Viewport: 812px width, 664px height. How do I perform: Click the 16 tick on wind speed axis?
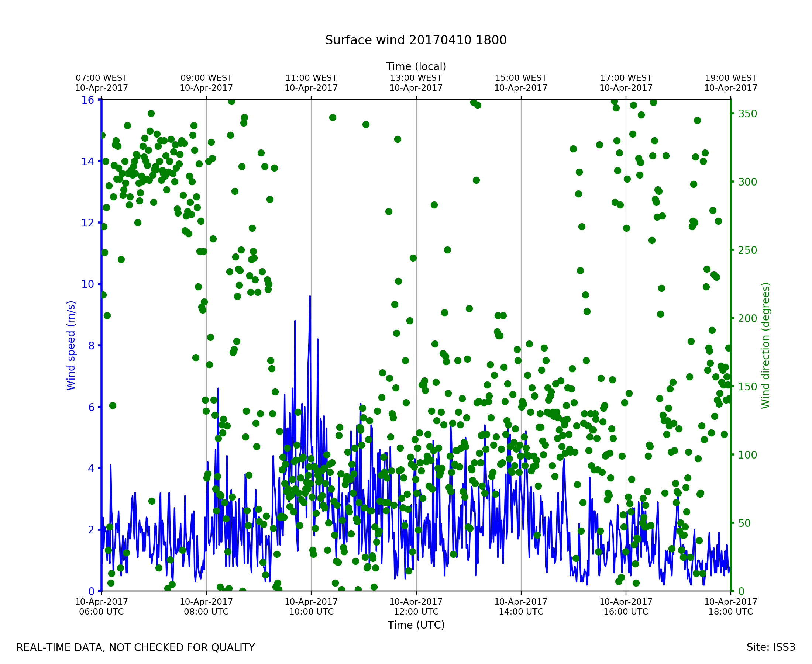click(x=87, y=100)
